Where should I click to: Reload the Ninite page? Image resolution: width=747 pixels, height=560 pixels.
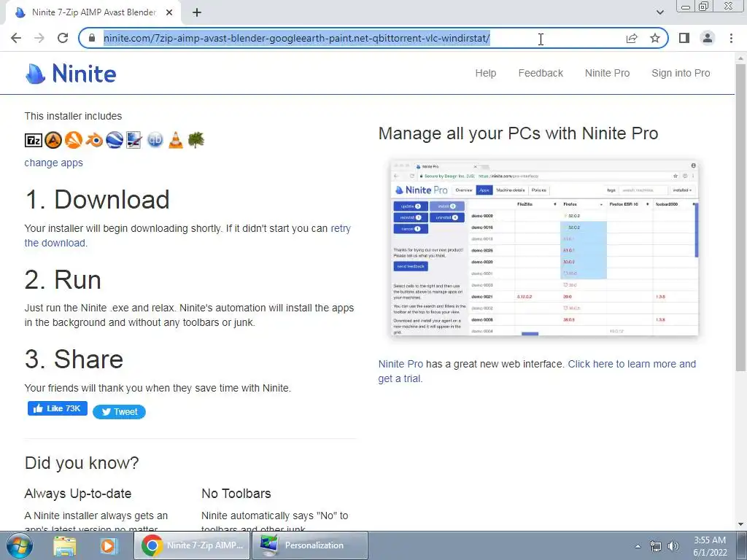click(63, 38)
